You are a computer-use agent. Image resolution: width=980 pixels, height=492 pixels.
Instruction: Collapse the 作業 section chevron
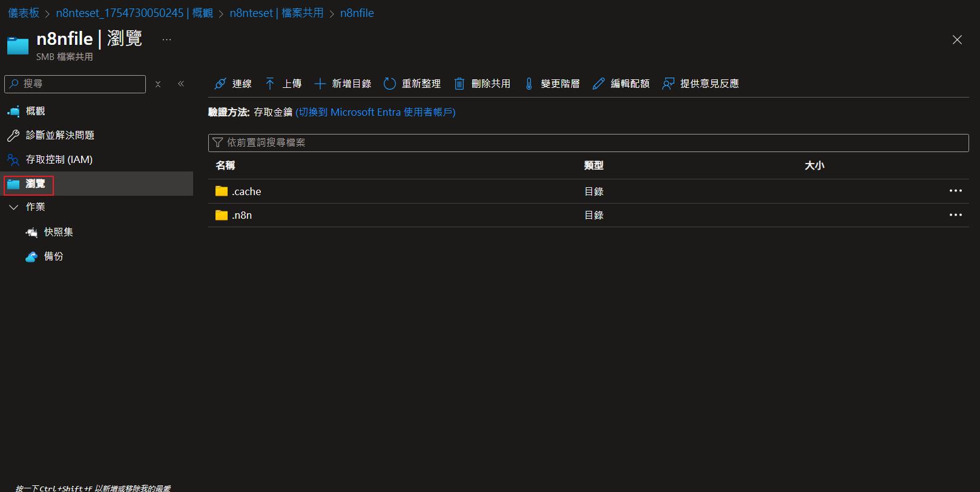[x=14, y=207]
